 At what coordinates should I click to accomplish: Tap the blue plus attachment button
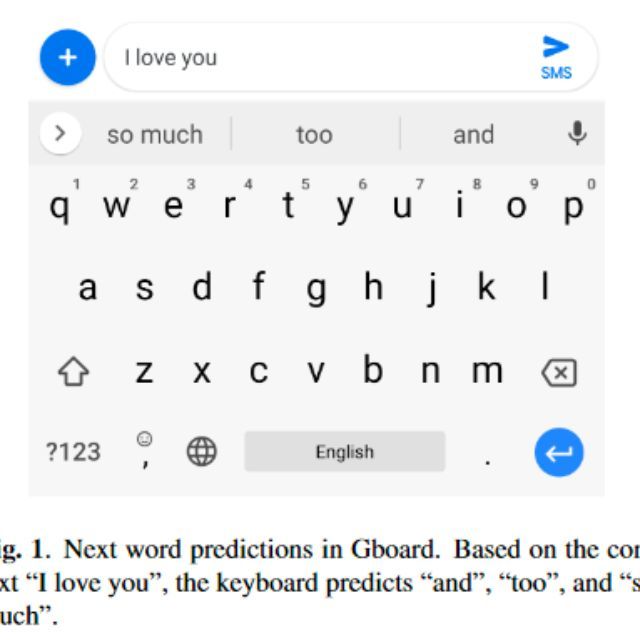coord(67,57)
